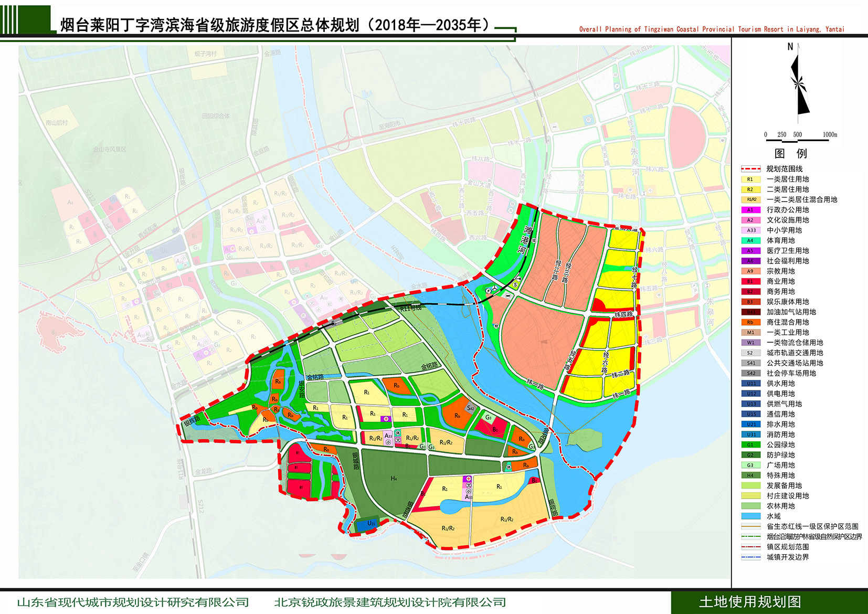Click the H4 label on dark green parcel
The image size is (868, 614).
tap(394, 478)
